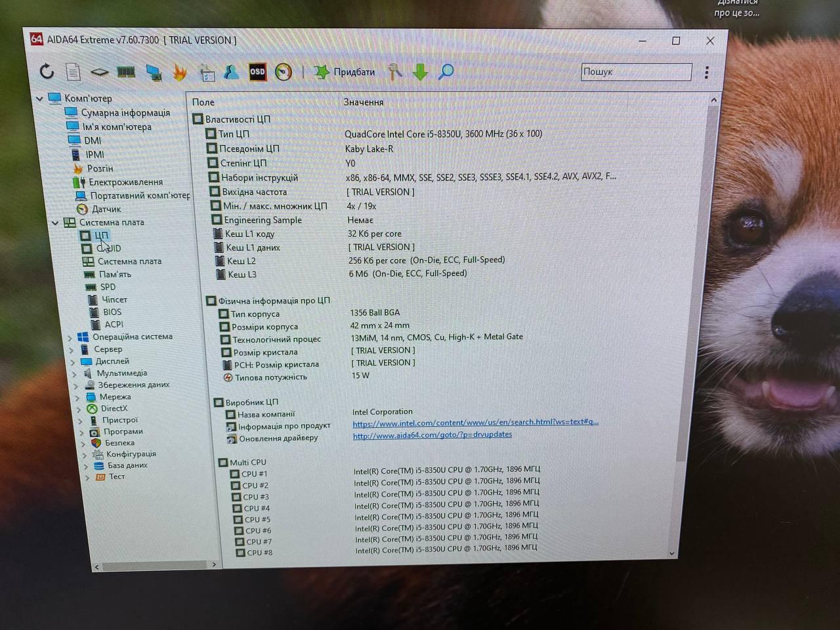Expand the Дисплей tree node

(73, 362)
